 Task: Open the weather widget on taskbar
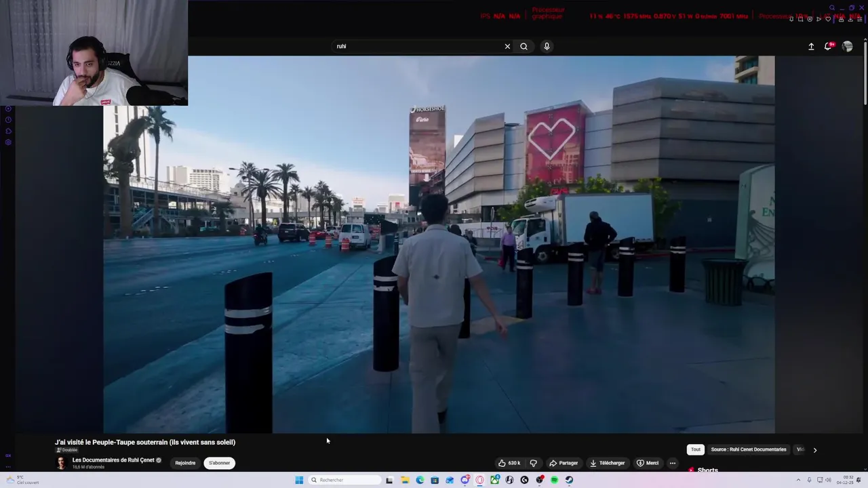pos(23,480)
